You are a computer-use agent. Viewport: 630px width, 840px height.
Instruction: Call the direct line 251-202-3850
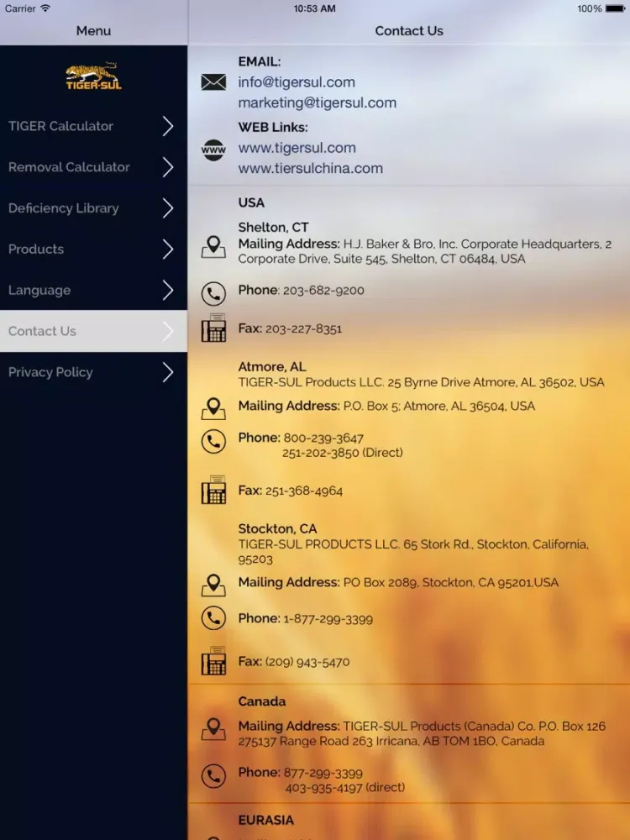tap(343, 453)
